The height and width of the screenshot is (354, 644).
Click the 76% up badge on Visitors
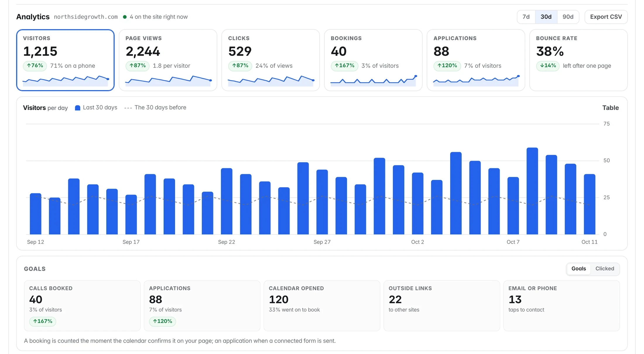(35, 66)
